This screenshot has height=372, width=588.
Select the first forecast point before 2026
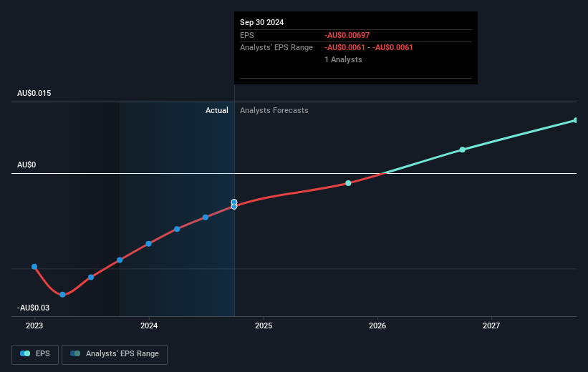coord(348,183)
